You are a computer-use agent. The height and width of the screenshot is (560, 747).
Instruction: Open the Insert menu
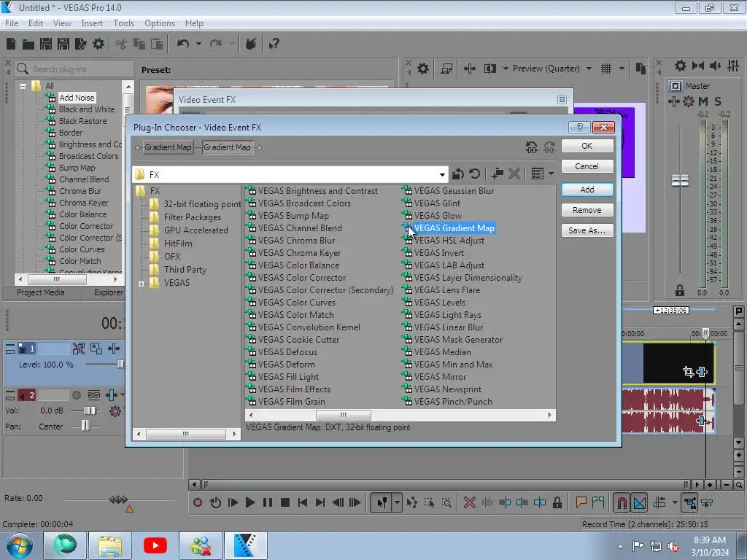click(x=92, y=23)
